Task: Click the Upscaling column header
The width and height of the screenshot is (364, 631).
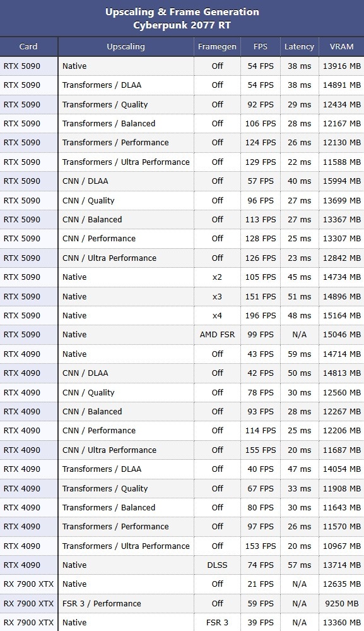Action: (126, 47)
